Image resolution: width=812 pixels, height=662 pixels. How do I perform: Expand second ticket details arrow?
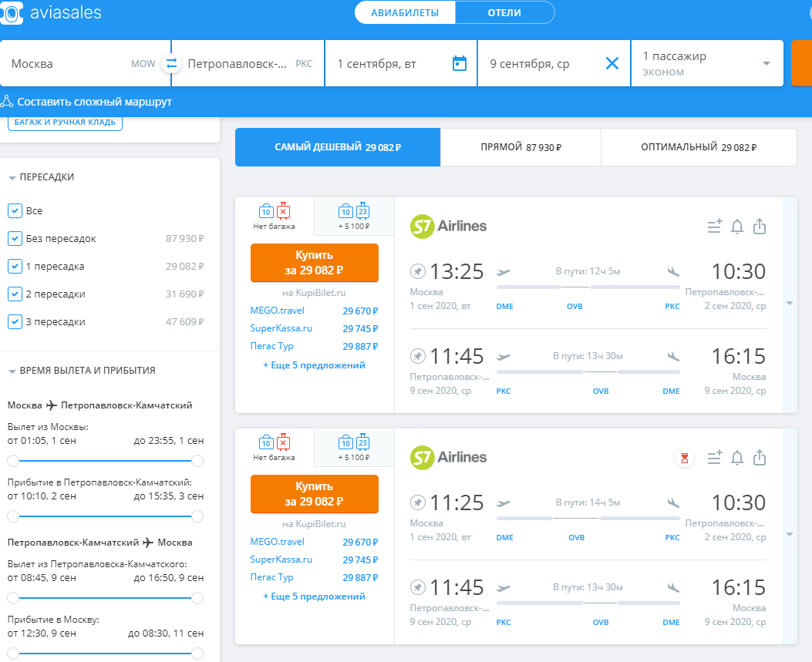pos(790,535)
